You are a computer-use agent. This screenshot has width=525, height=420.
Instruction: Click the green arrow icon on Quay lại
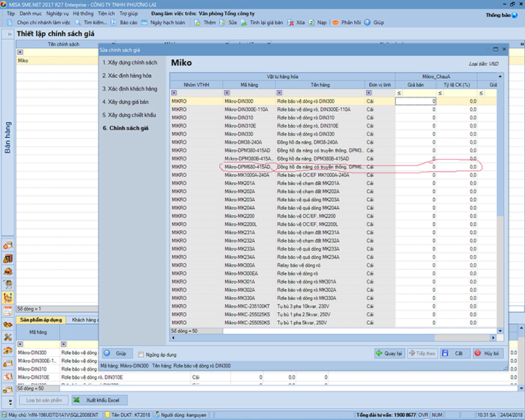pos(379,353)
